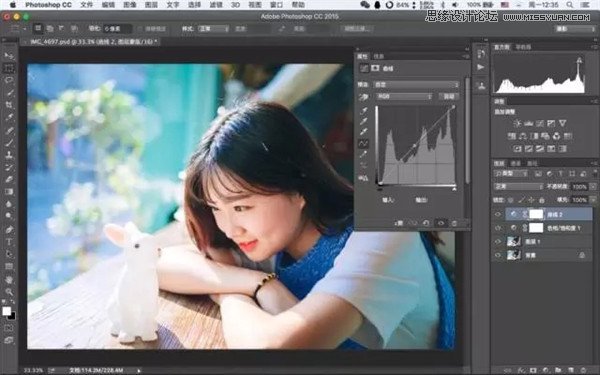Click the WeChat icon in the menu bar
This screenshot has height=375, width=600.
[x=365, y=5]
